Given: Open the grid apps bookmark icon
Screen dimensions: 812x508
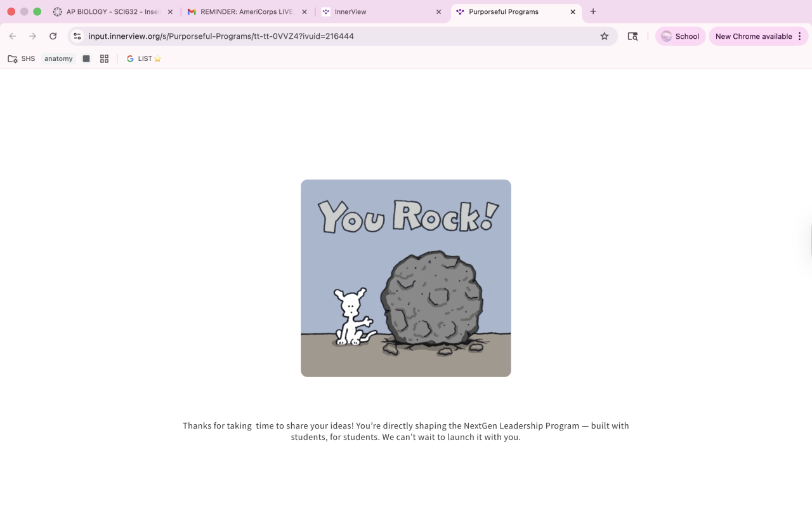Looking at the screenshot, I should 105,58.
